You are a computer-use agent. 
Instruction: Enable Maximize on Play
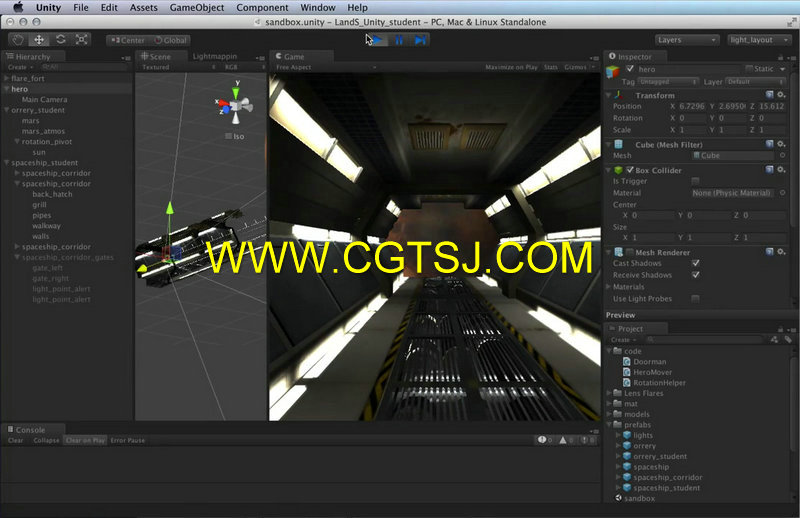click(x=511, y=67)
